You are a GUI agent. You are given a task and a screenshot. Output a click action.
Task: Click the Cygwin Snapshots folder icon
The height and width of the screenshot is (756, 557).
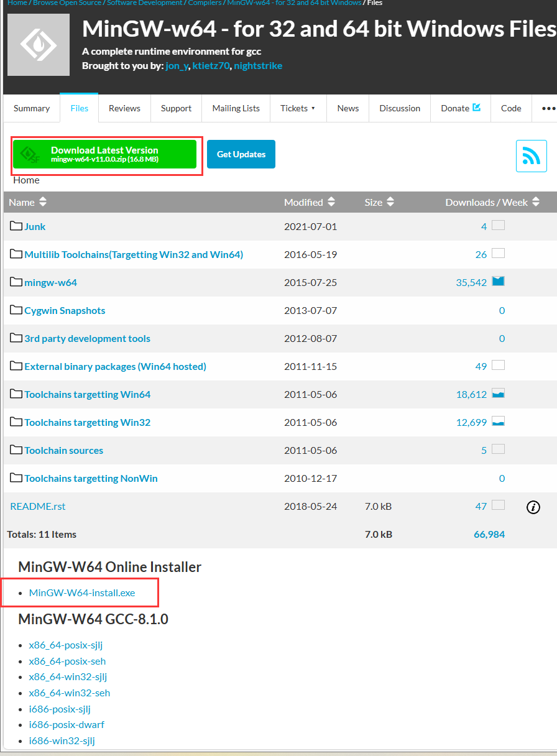click(16, 310)
